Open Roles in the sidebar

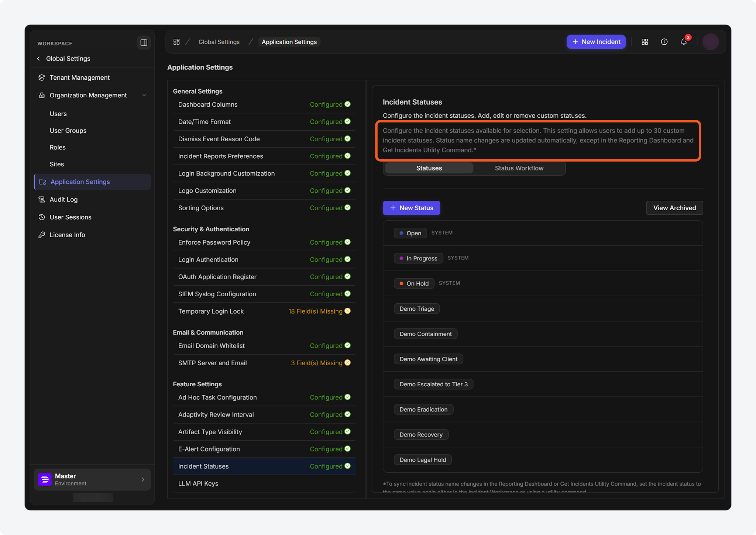coord(58,148)
